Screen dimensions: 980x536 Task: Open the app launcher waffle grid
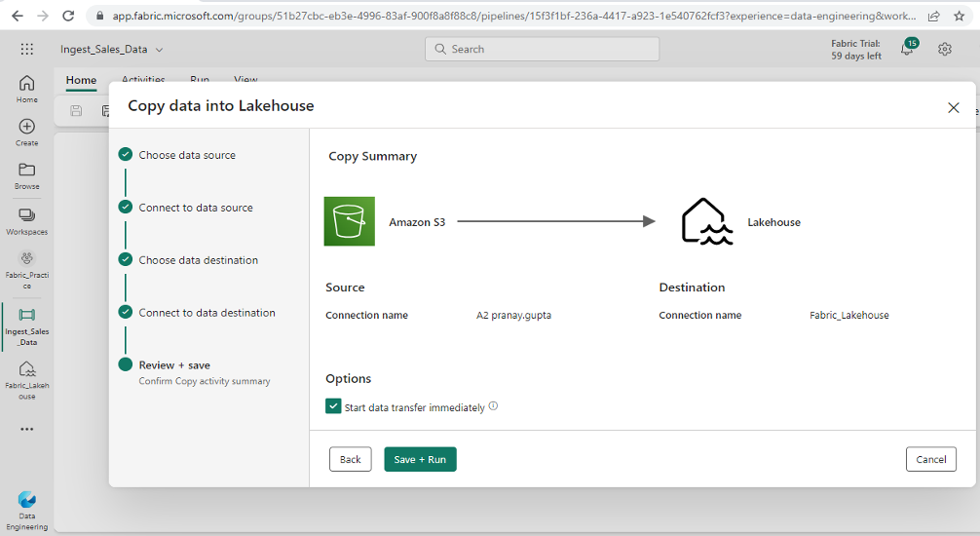point(27,49)
